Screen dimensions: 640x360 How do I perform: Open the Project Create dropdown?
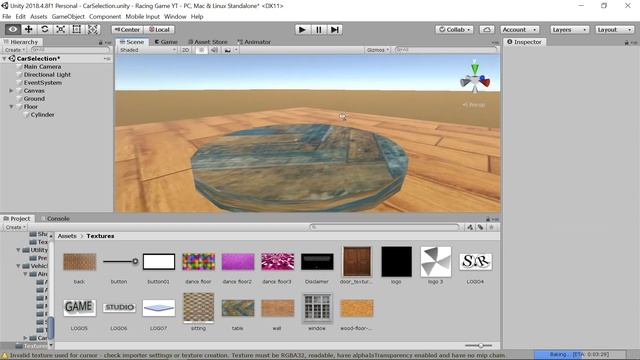[16, 227]
